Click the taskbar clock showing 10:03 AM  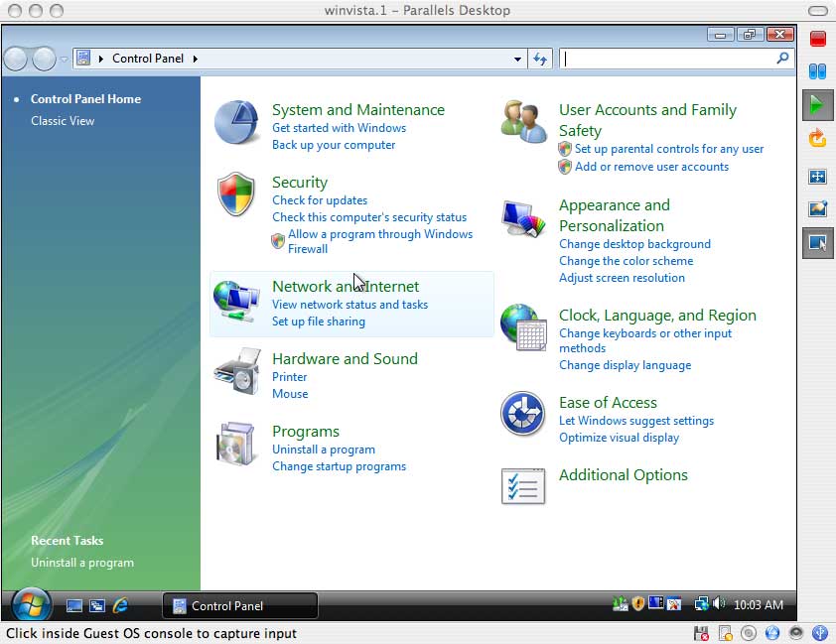[759, 605]
